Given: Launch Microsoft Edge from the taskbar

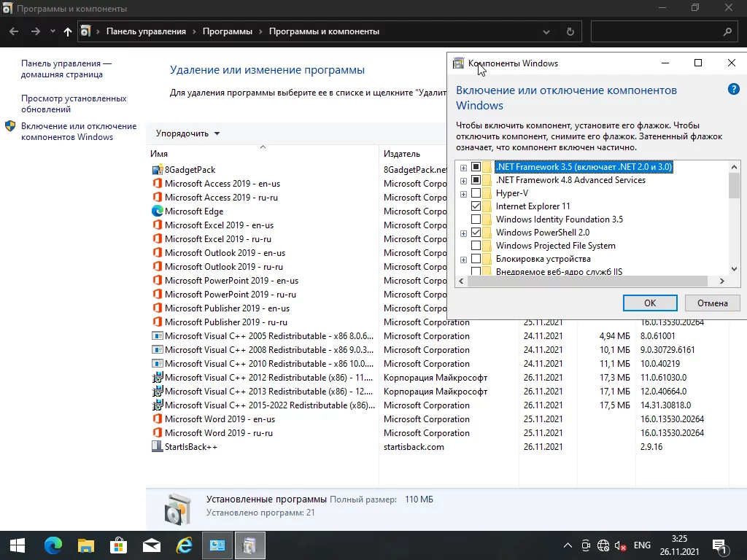Looking at the screenshot, I should (x=53, y=545).
